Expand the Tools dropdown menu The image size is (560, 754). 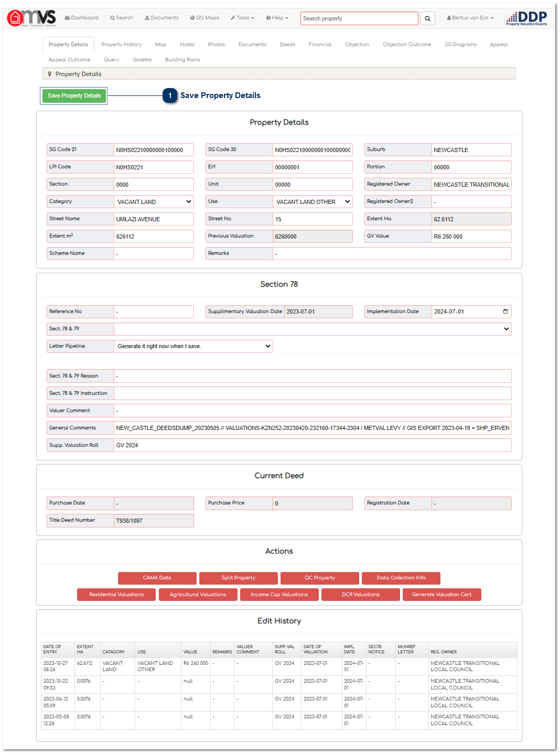point(242,18)
